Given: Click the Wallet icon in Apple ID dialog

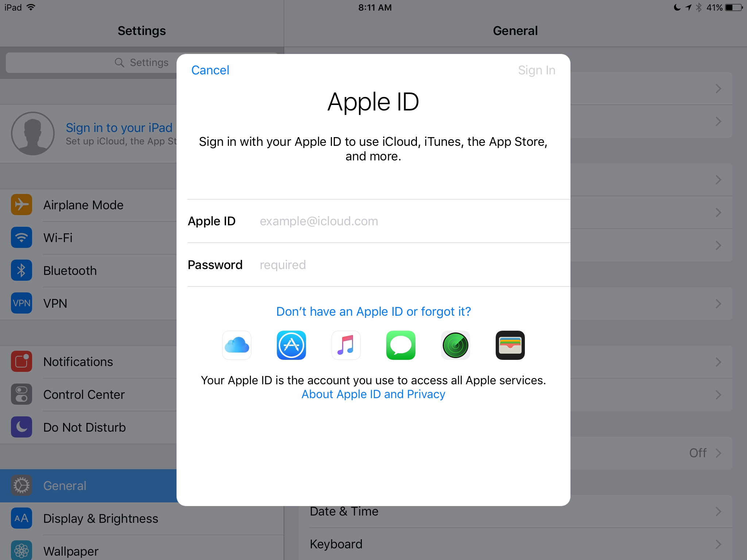Looking at the screenshot, I should [509, 345].
